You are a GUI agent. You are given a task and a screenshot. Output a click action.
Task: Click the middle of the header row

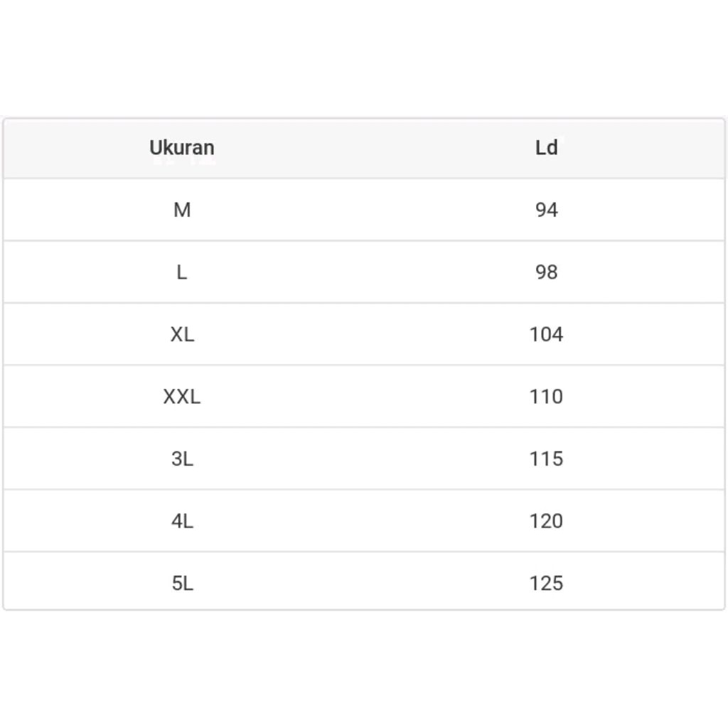tap(364, 148)
